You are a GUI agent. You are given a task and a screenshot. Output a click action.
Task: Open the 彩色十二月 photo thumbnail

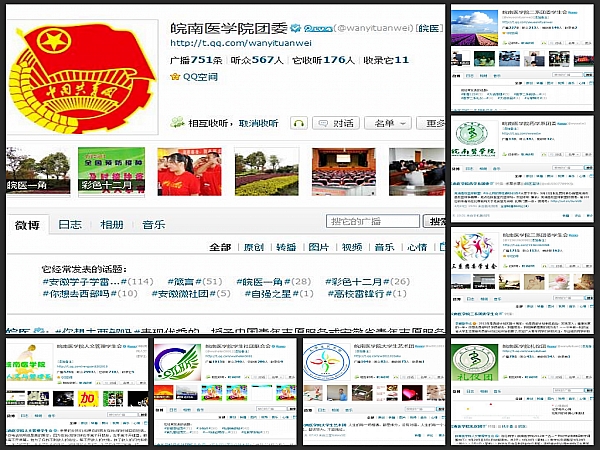pyautogui.click(x=111, y=171)
